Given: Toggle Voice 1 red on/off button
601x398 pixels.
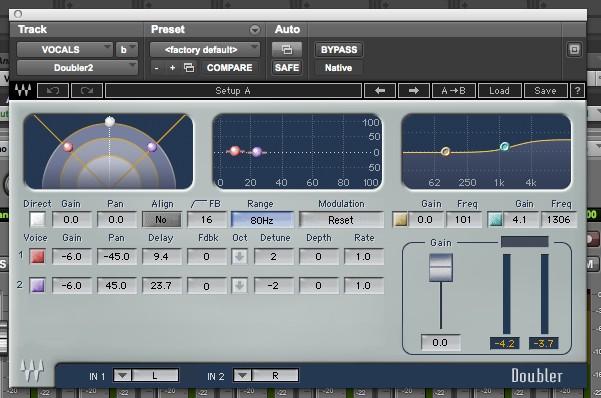Looking at the screenshot, I should [38, 257].
